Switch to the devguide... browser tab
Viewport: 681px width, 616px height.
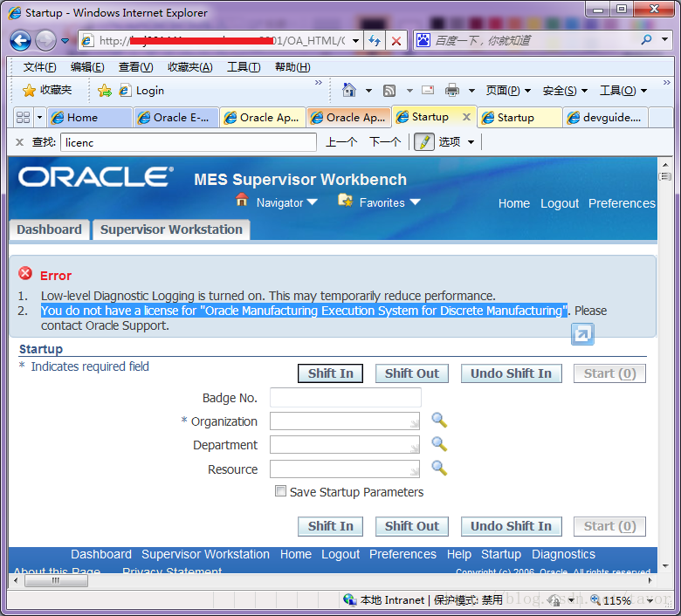pyautogui.click(x=605, y=117)
